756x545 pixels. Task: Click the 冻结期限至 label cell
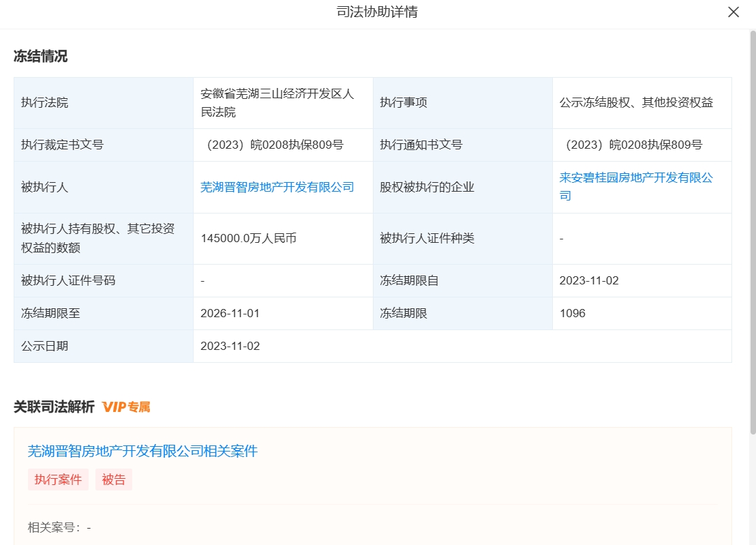(104, 314)
